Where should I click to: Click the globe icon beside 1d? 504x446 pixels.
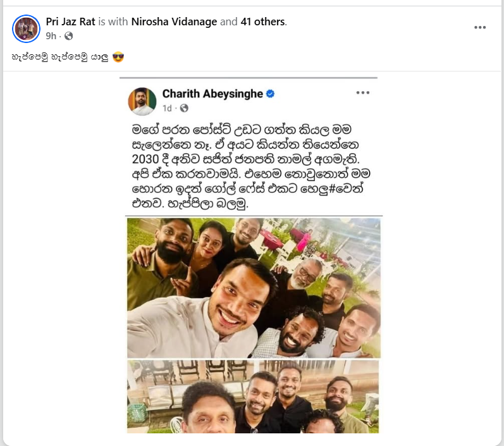click(x=184, y=108)
